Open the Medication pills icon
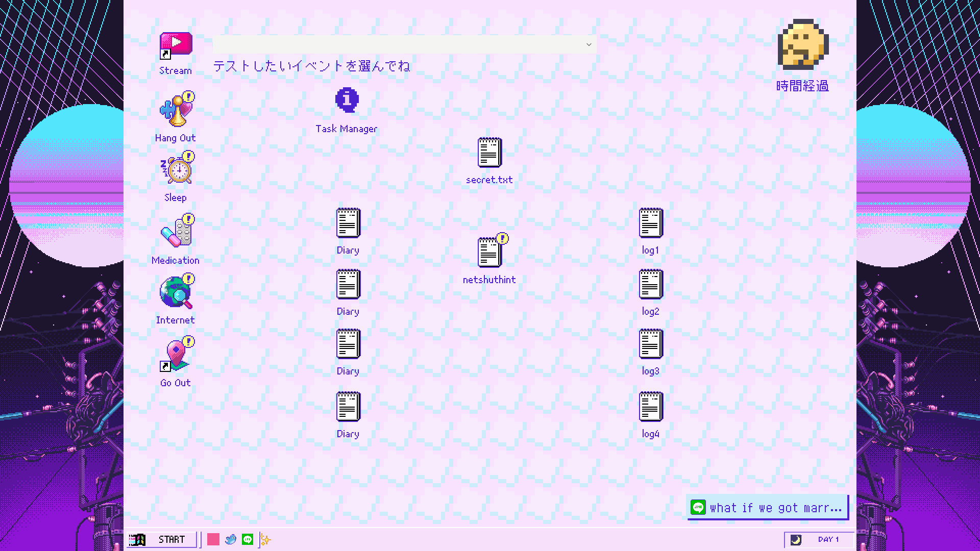This screenshot has width=980, height=551. tap(177, 230)
